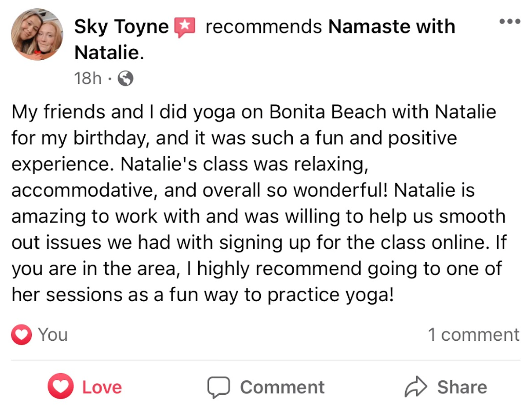Image resolution: width=532 pixels, height=406 pixels.
Task: Open the Sky Toyne profile name link
Action: [121, 27]
